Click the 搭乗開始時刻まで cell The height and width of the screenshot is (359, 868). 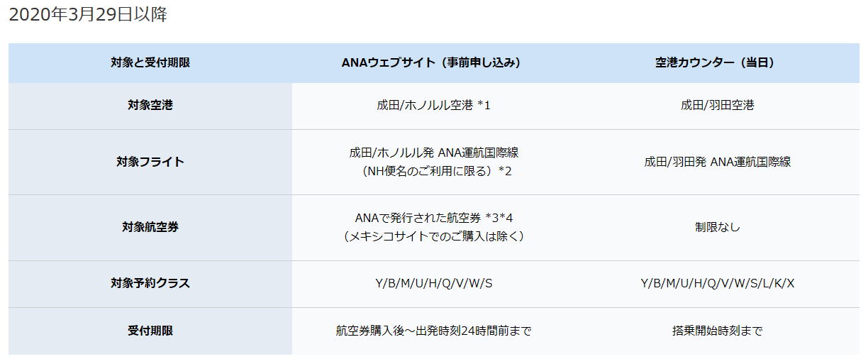[x=717, y=331]
